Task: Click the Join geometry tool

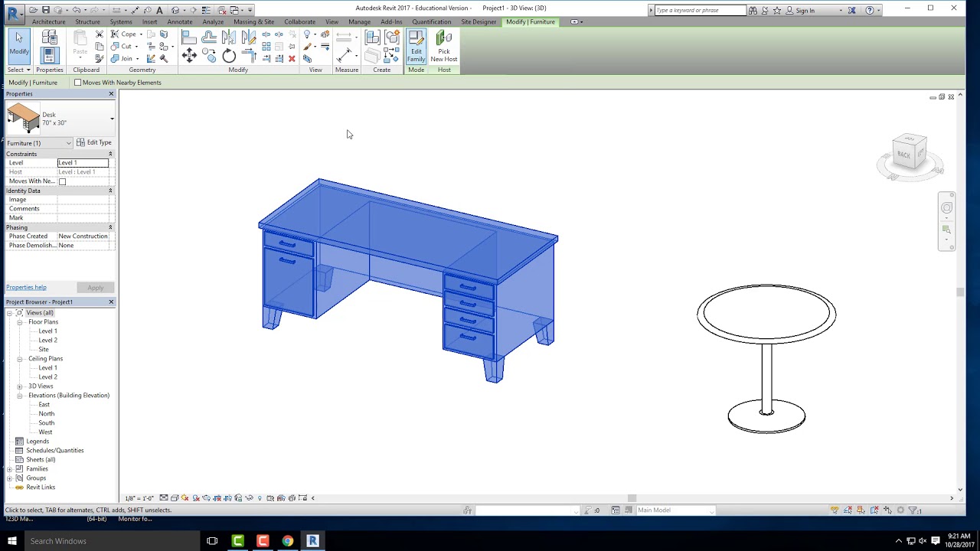Action: pos(126,59)
